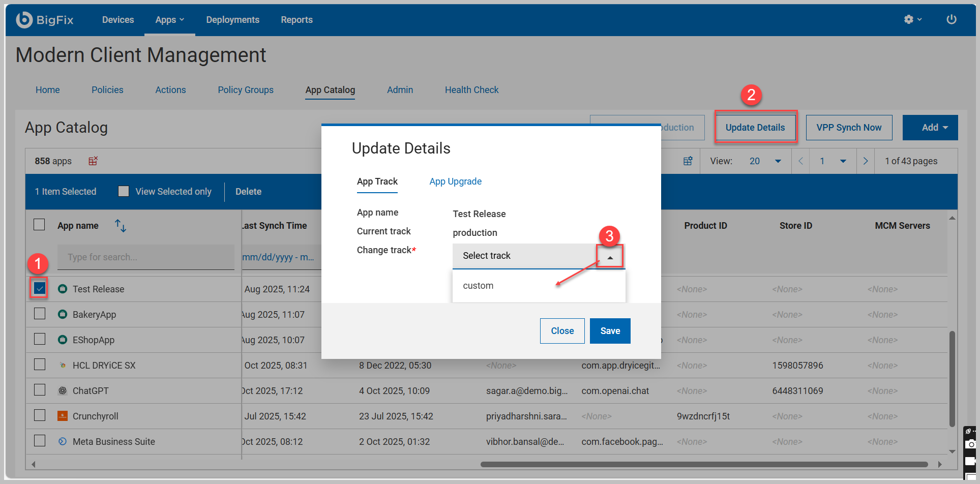Click the VPP Synch Now button
Image resolution: width=980 pixels, height=484 pixels.
[849, 128]
